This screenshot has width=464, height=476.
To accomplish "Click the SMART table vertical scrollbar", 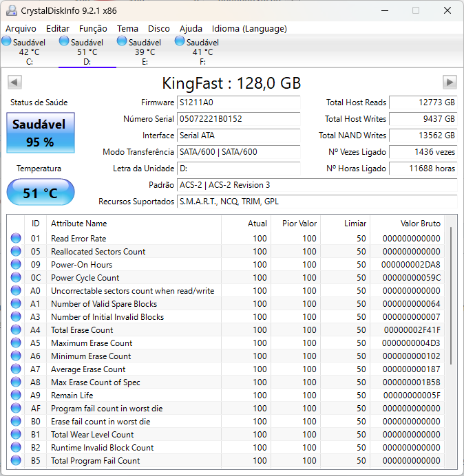I will point(451,296).
